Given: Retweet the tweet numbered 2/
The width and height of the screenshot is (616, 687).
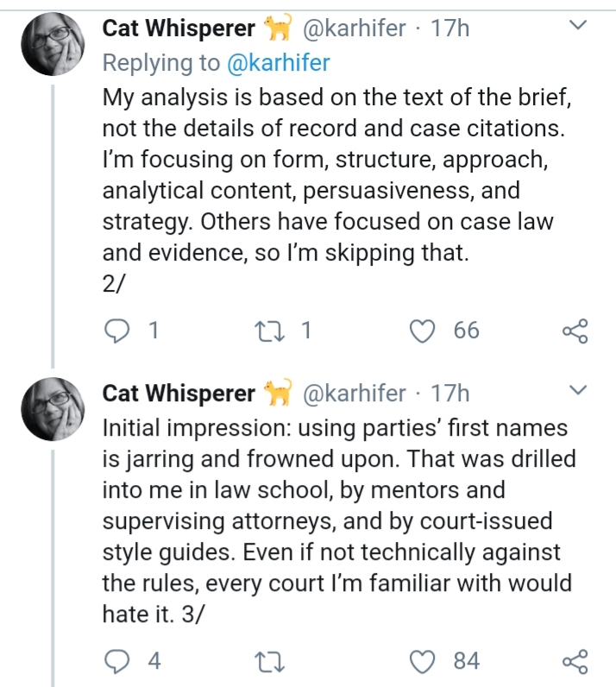Looking at the screenshot, I should coord(270,331).
